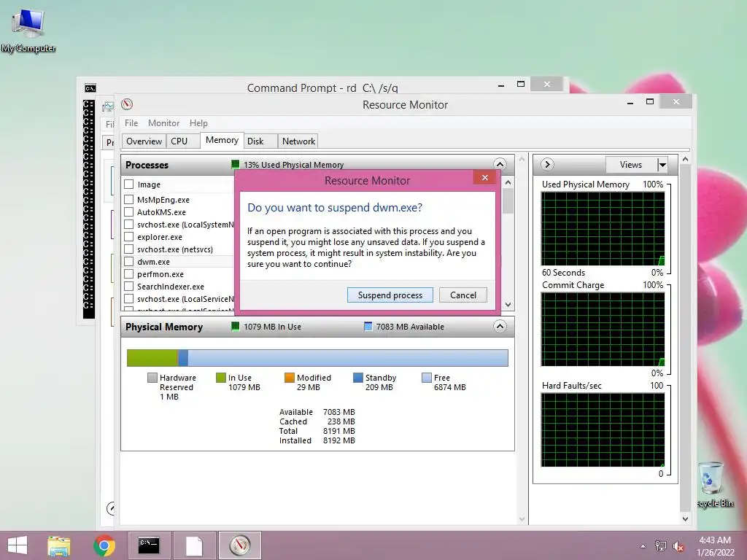747x560 pixels.
Task: Open the Views dropdown arrow
Action: point(662,164)
